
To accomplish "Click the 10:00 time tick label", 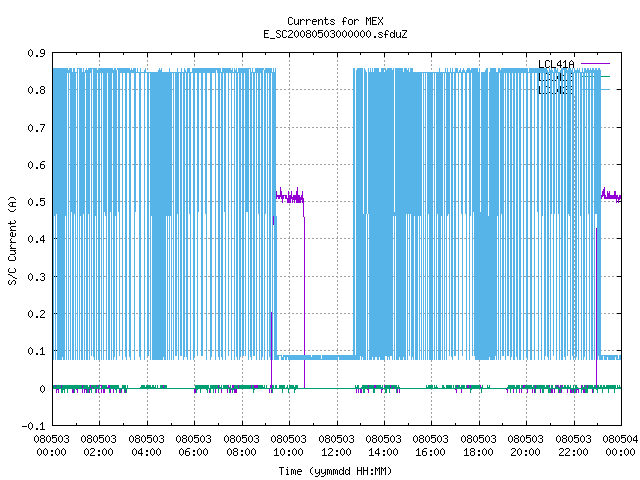I will pos(289,452).
